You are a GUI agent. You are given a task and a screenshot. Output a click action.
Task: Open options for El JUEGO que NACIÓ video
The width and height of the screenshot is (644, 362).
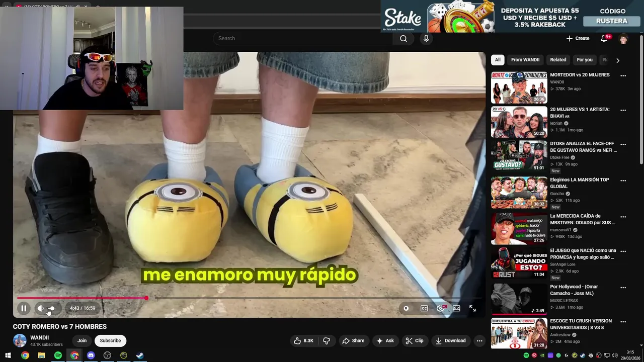click(623, 251)
